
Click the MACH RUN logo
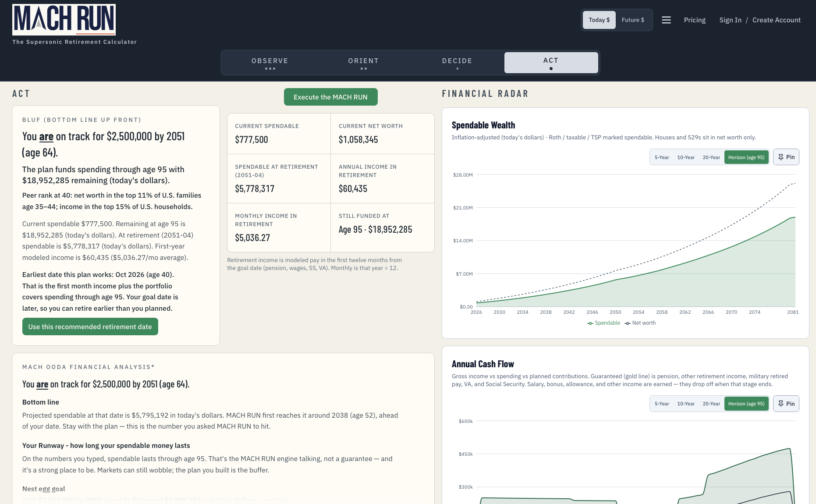[64, 20]
